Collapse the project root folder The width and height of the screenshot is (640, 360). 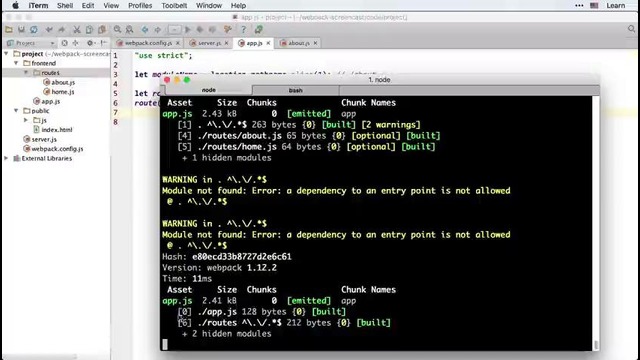tap(7, 54)
